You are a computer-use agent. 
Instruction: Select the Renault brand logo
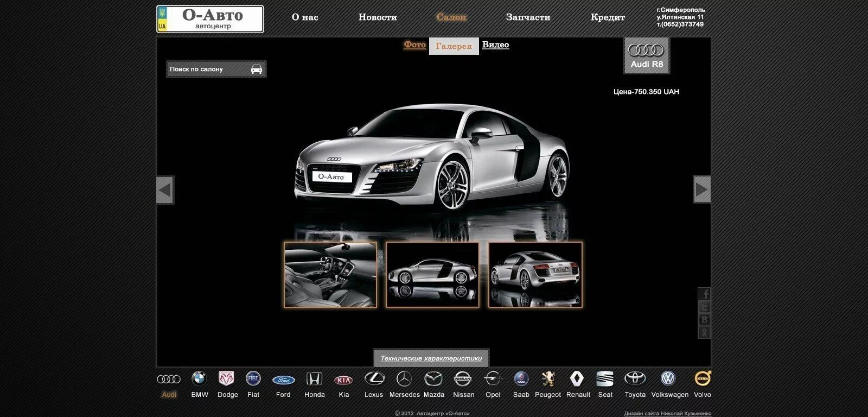coord(577,378)
